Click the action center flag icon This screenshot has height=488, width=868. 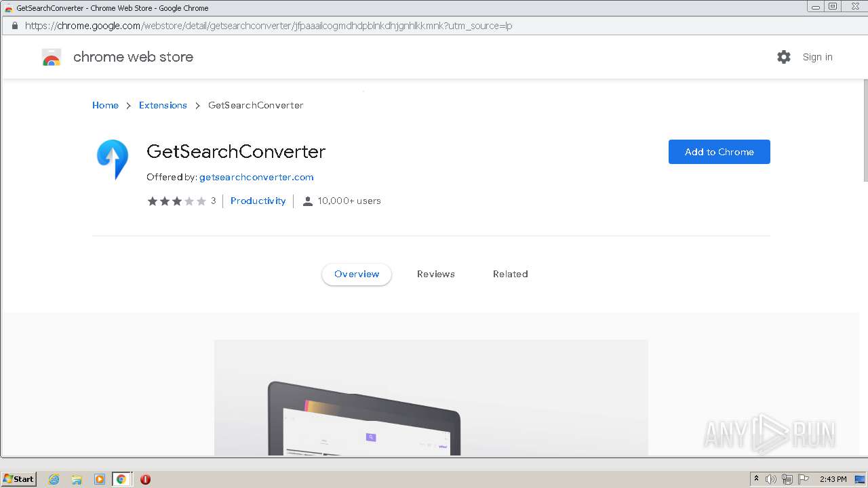(x=804, y=479)
